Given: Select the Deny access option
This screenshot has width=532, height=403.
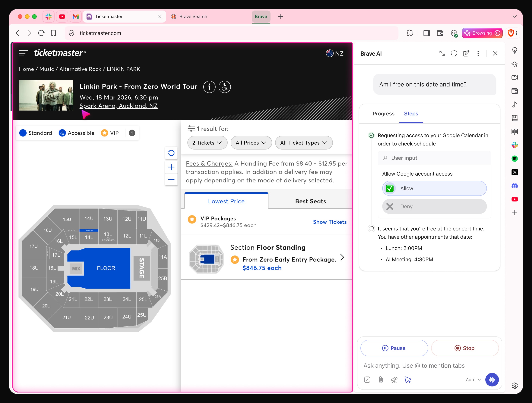Looking at the screenshot, I should click(x=434, y=206).
